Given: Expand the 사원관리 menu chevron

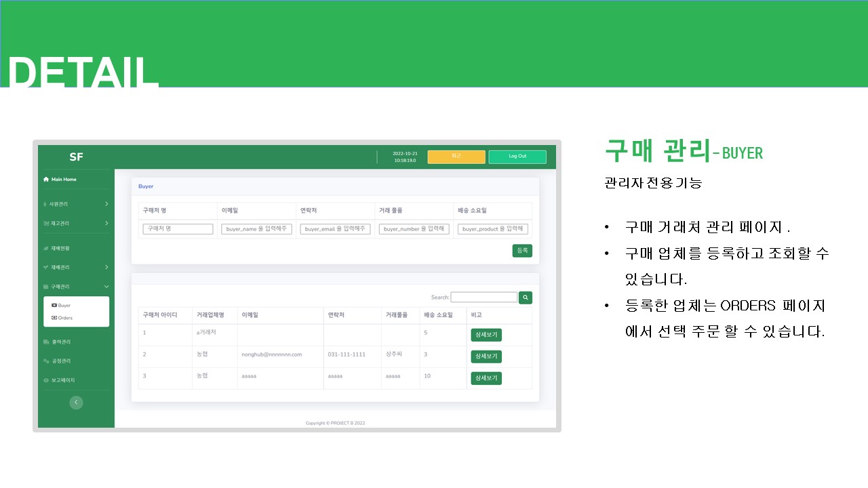Looking at the screenshot, I should pos(106,204).
